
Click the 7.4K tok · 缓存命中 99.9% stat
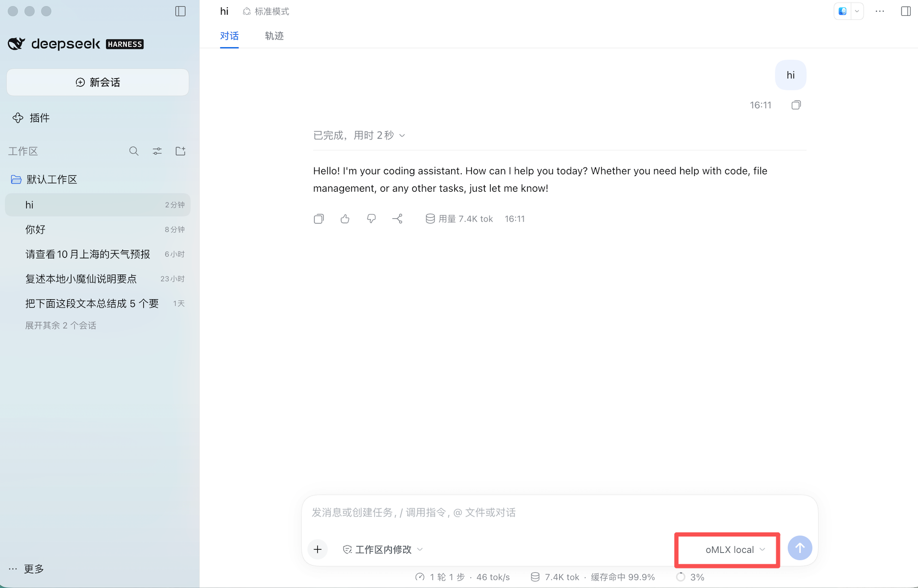[592, 577]
